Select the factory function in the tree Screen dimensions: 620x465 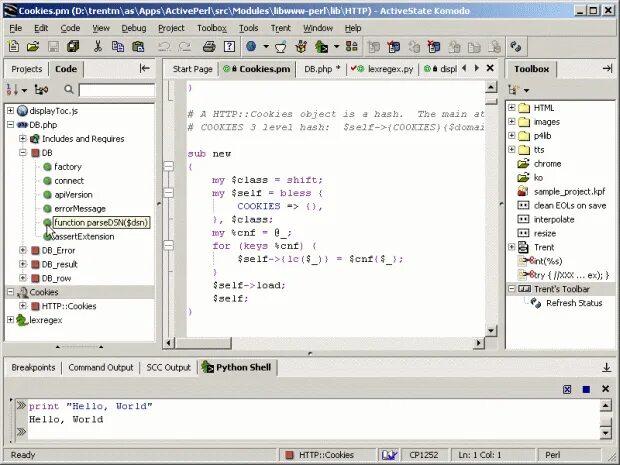pos(68,167)
